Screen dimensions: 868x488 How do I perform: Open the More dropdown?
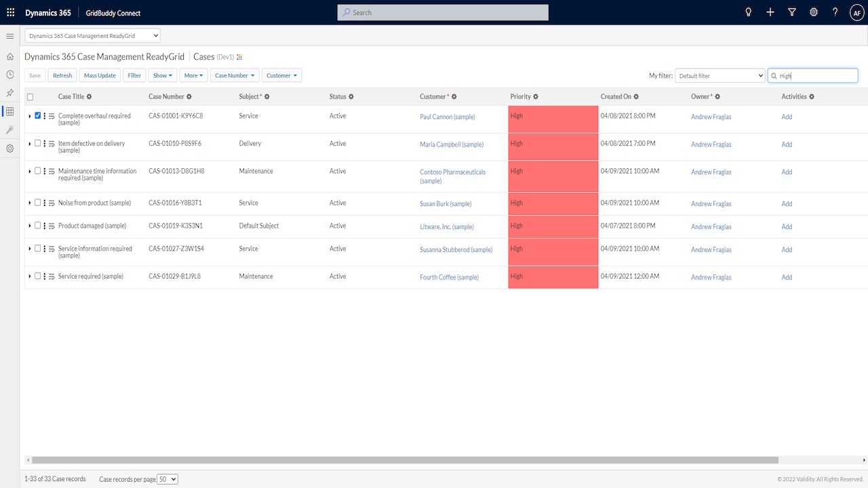click(x=193, y=75)
